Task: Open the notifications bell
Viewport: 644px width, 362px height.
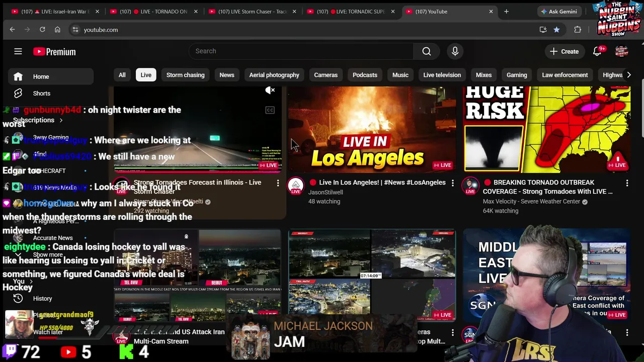Action: point(597,51)
